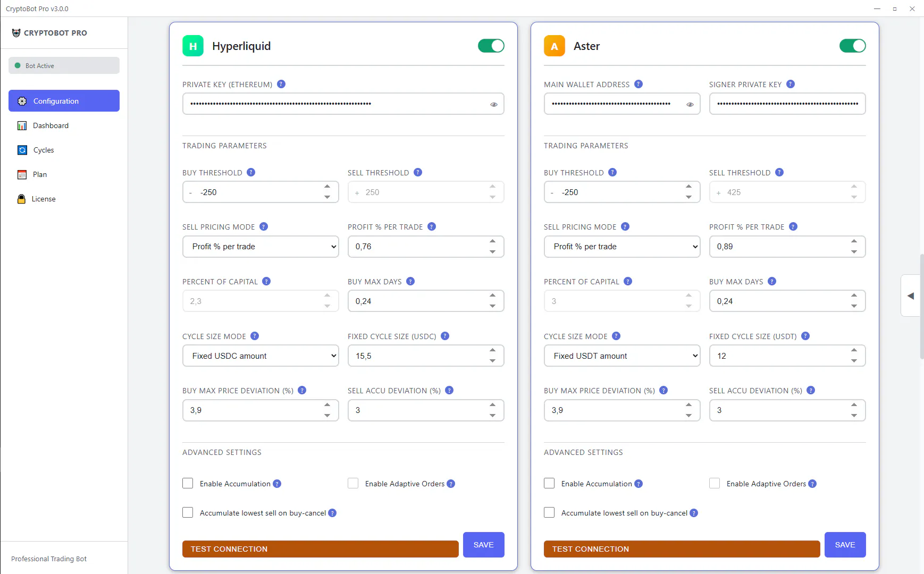Click the orange Aster A logo
Image resolution: width=924 pixels, height=574 pixels.
555,46
